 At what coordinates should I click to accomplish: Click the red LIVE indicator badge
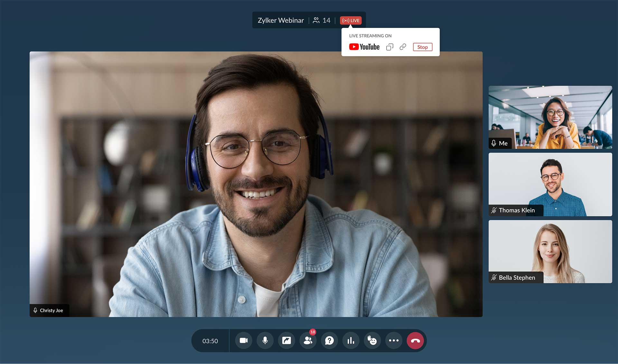(x=351, y=20)
